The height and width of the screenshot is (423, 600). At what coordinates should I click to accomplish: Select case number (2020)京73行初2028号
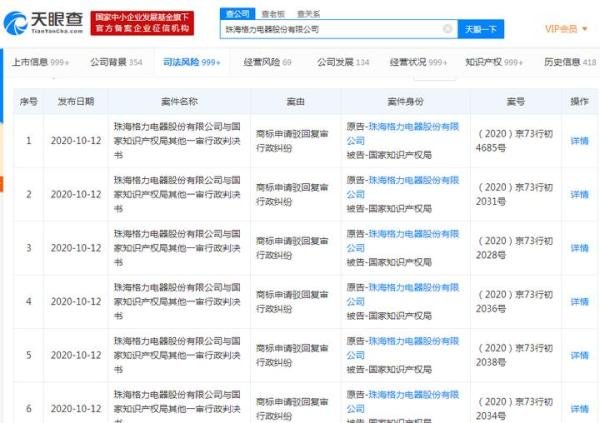(514, 248)
